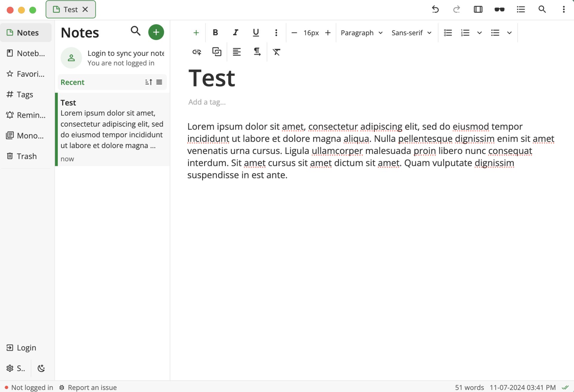Select the Test tab

[x=71, y=10]
